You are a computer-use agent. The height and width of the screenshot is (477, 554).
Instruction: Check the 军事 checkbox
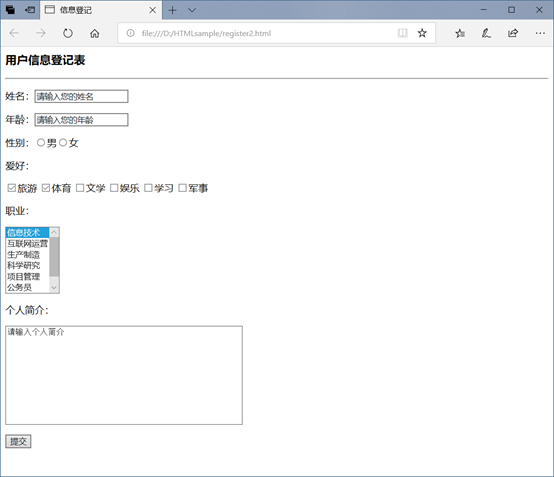[182, 188]
